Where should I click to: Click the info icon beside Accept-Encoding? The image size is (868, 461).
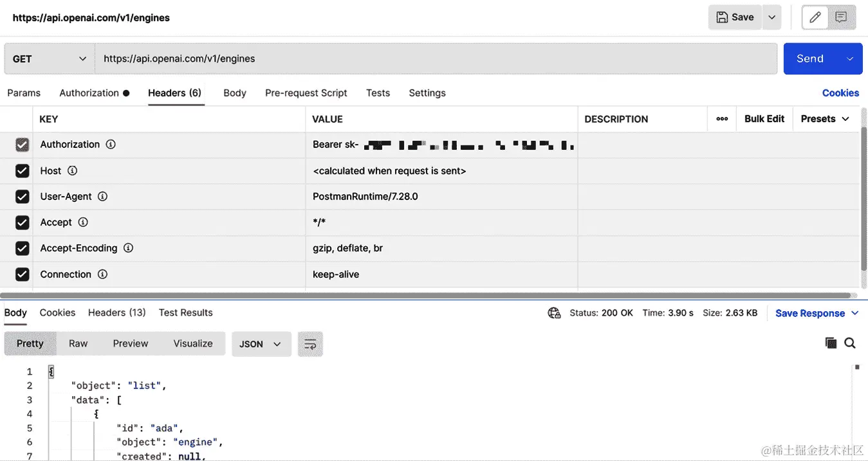point(128,248)
